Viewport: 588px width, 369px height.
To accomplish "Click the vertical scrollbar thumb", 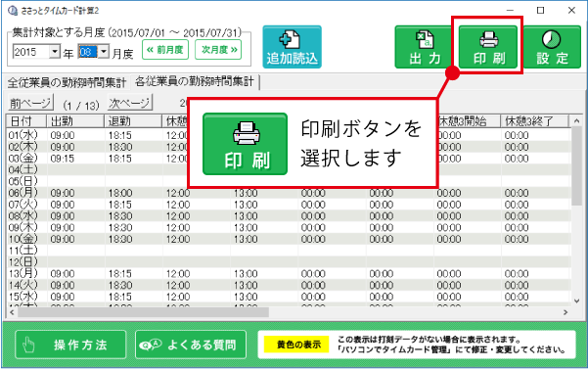I will pyautogui.click(x=577, y=165).
